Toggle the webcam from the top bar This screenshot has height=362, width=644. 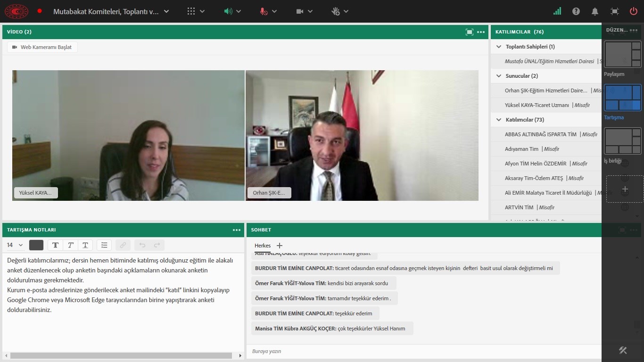300,11
